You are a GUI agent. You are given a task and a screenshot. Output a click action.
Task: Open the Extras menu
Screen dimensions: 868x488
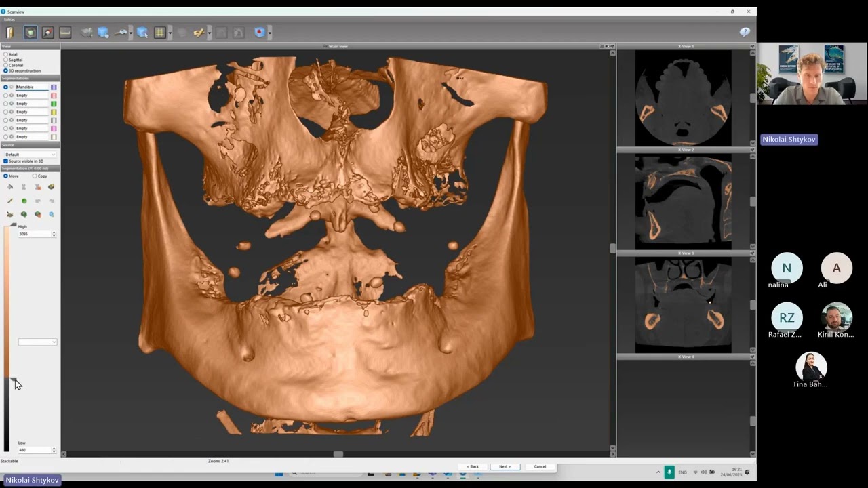click(x=9, y=20)
